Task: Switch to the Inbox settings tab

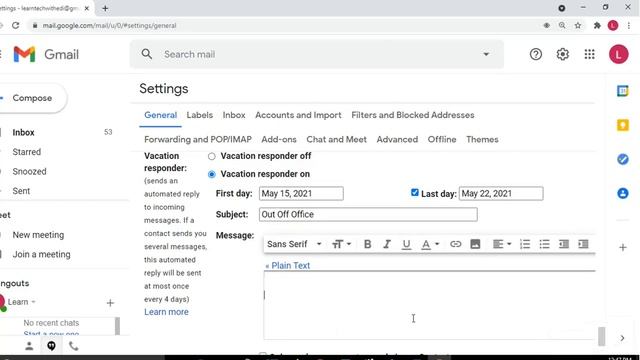Action: pos(234,115)
